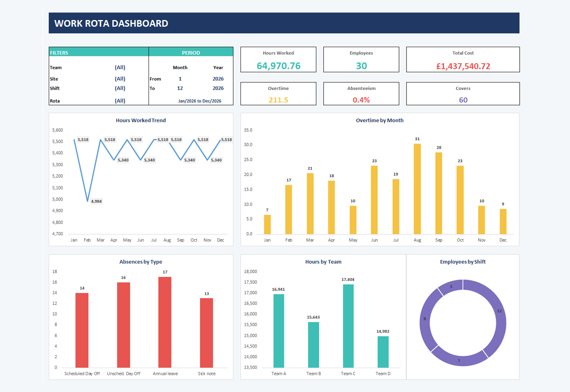Screen dimensions: 570x392
Task: Click the Employees count 30
Action: click(x=361, y=66)
